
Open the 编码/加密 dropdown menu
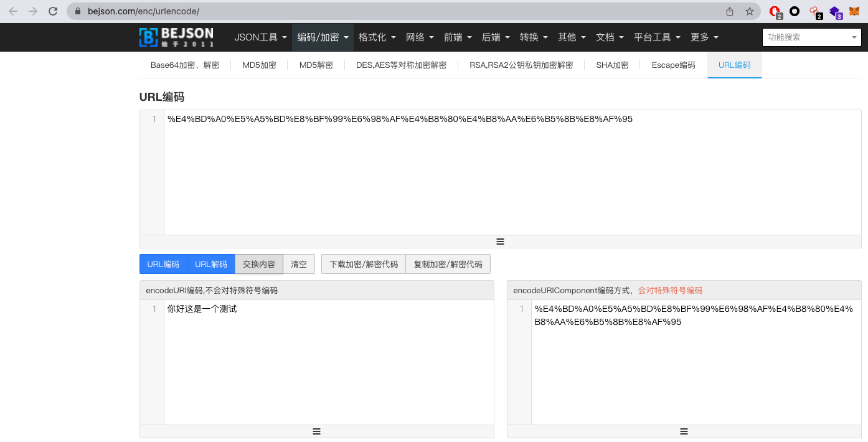click(323, 37)
